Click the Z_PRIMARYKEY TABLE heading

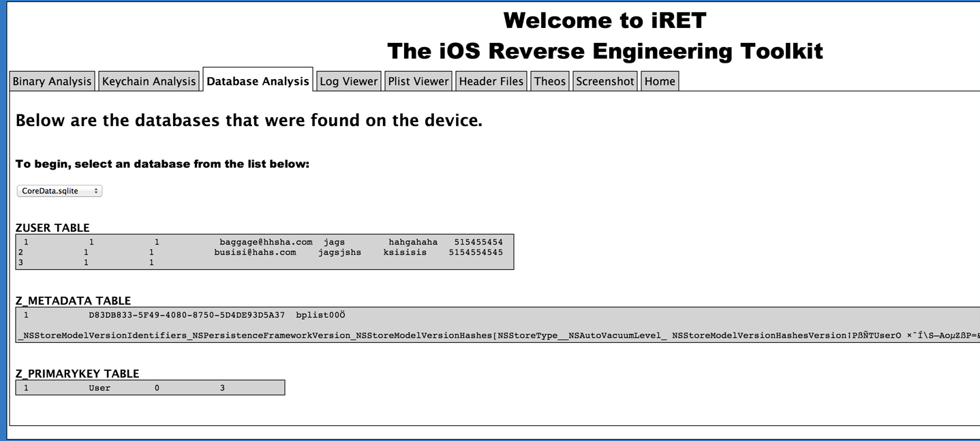77,374
